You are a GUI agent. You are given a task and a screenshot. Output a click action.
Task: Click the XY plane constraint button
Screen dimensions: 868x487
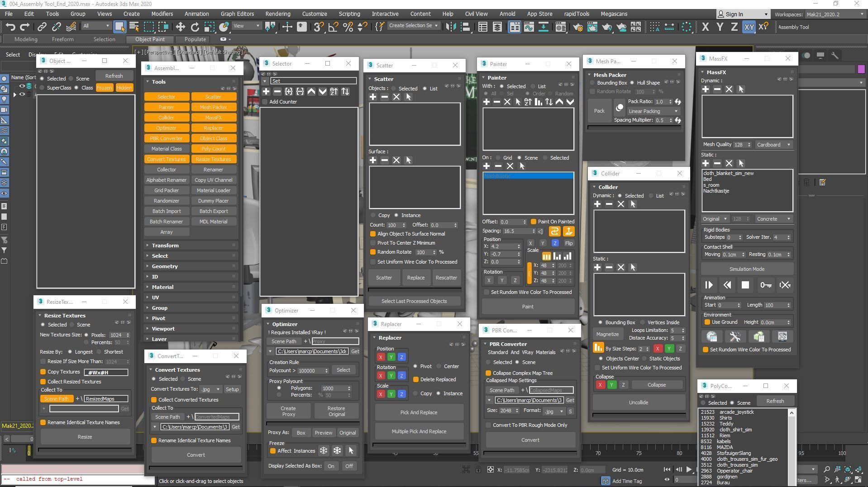[749, 27]
